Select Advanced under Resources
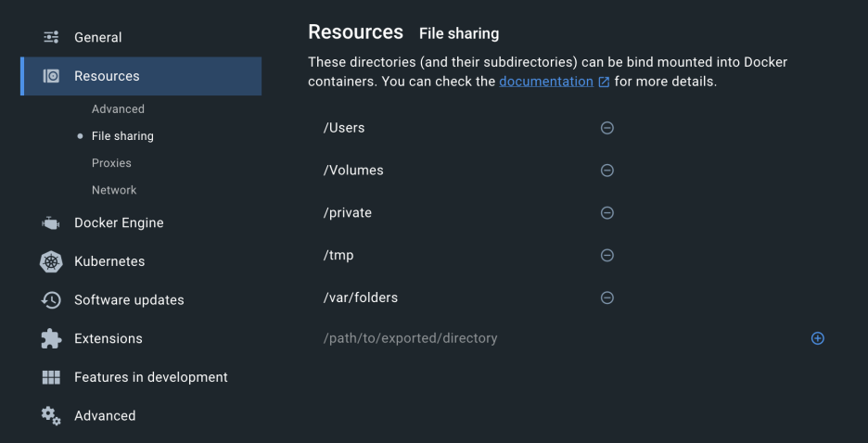Image resolution: width=868 pixels, height=443 pixels. point(118,109)
